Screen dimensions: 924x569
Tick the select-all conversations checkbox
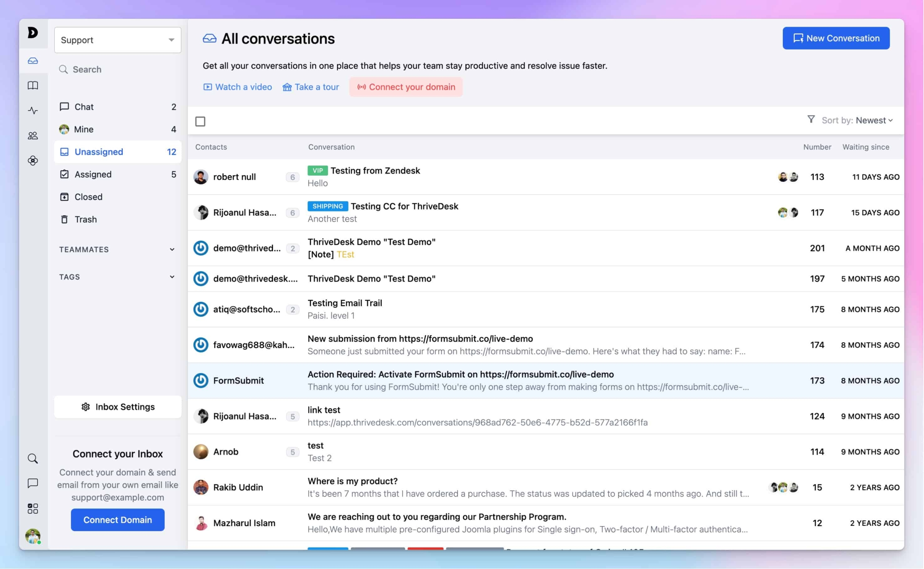point(200,122)
